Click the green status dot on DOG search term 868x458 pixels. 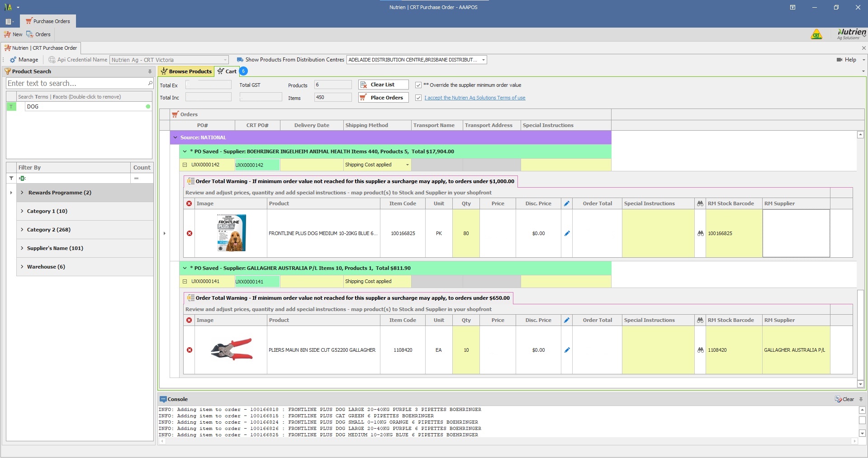tap(148, 107)
